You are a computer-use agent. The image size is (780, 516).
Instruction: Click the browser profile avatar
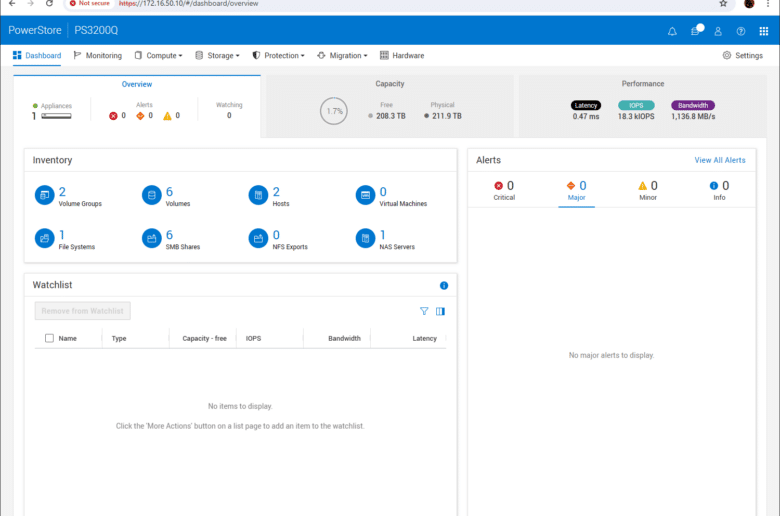(749, 3)
